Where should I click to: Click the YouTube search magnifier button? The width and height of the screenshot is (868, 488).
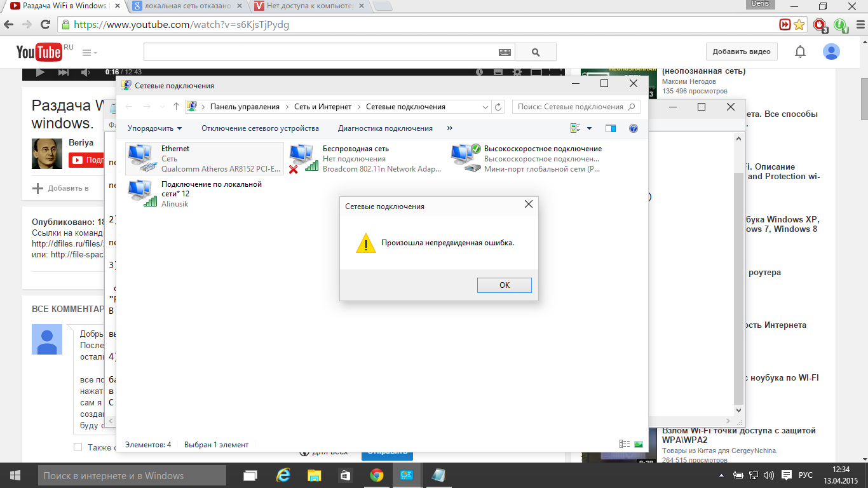[x=536, y=52]
